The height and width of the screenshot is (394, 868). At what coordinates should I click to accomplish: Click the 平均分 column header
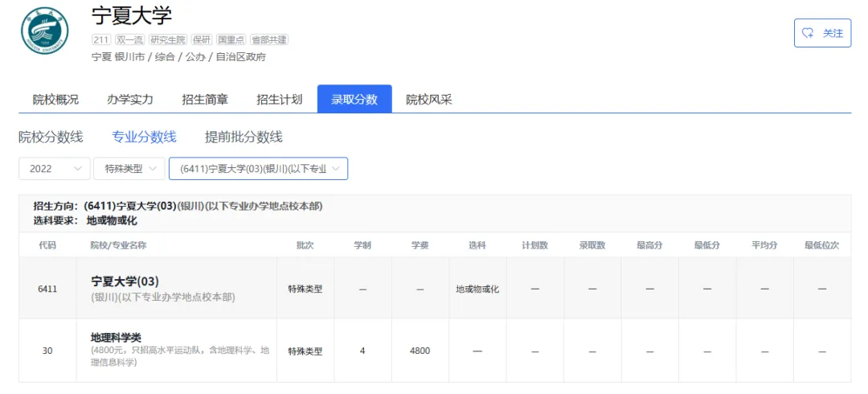point(764,245)
